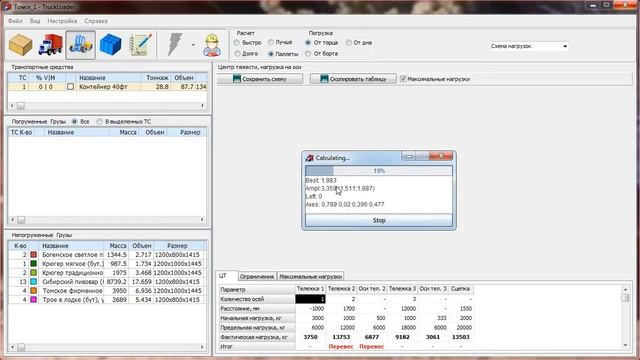Open the Справка menu
The width and height of the screenshot is (640, 360).
pos(96,21)
